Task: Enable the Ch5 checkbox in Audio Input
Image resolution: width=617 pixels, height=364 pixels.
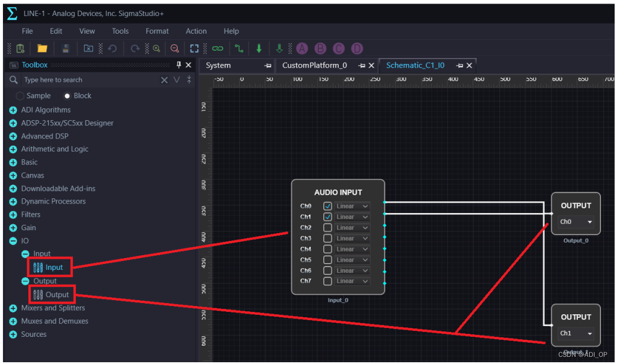Action: [x=327, y=260]
